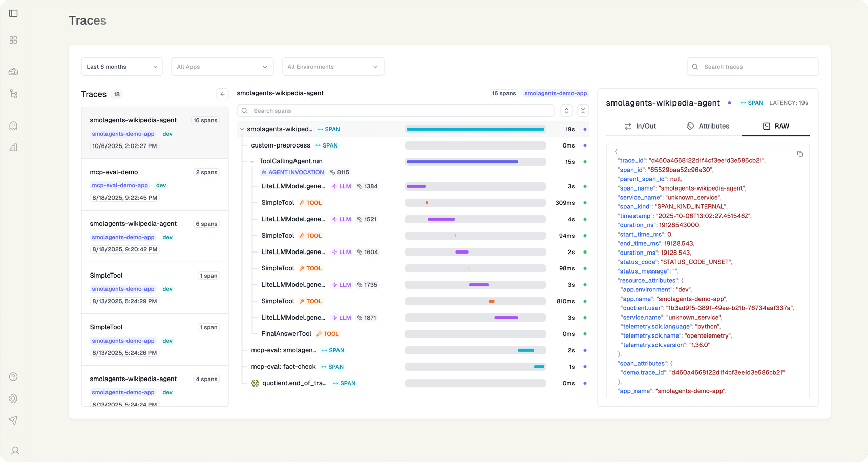Click the ghost icon in the sidebar
The image size is (868, 462).
pyautogui.click(x=13, y=125)
